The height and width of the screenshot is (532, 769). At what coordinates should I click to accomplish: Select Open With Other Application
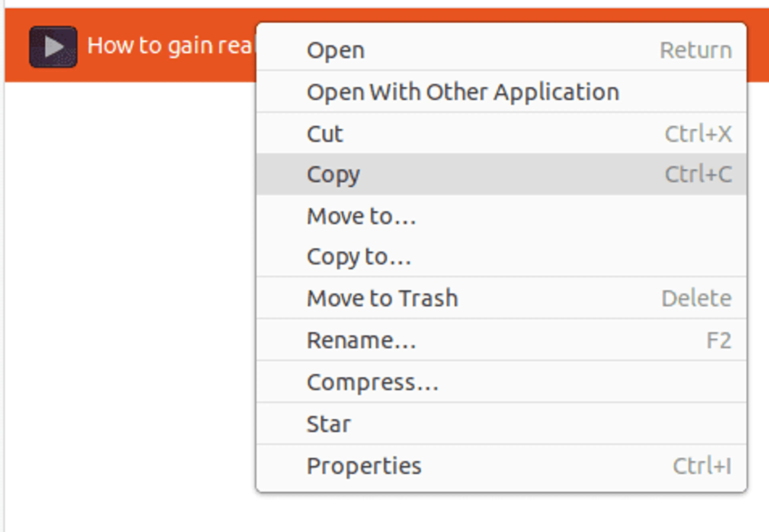click(463, 92)
